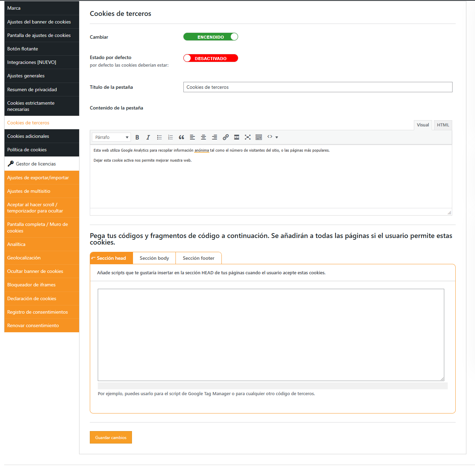Insert or edit a link
The image size is (475, 476).
[226, 137]
